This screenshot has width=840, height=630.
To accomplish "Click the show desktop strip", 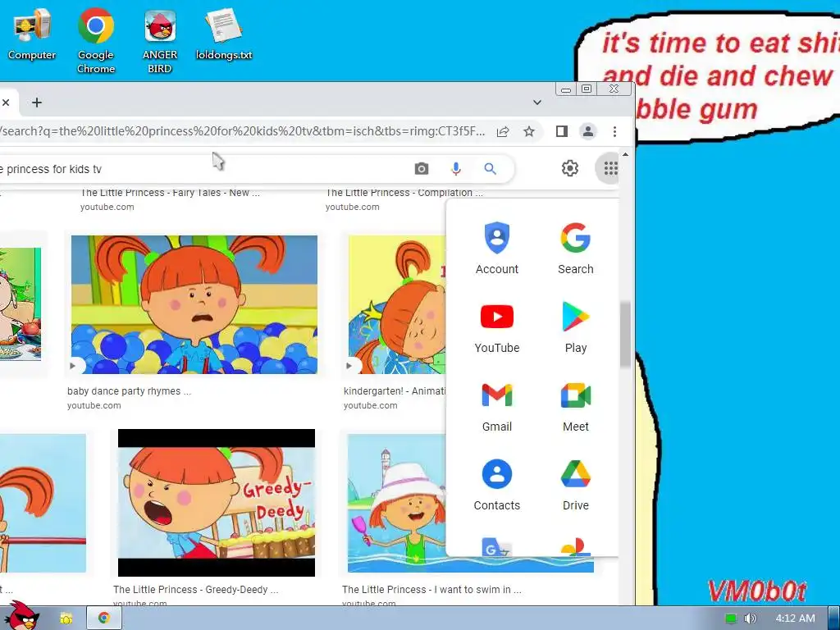I will click(834, 619).
